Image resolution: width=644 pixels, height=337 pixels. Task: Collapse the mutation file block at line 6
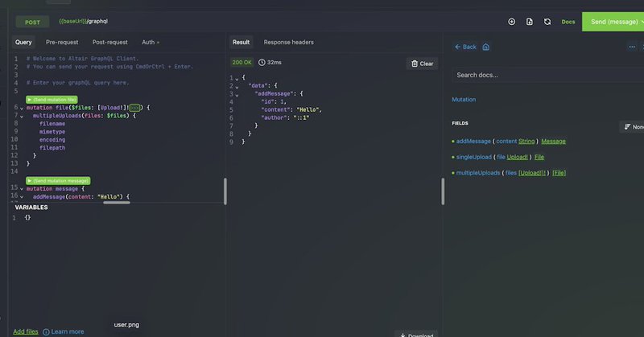click(22, 109)
